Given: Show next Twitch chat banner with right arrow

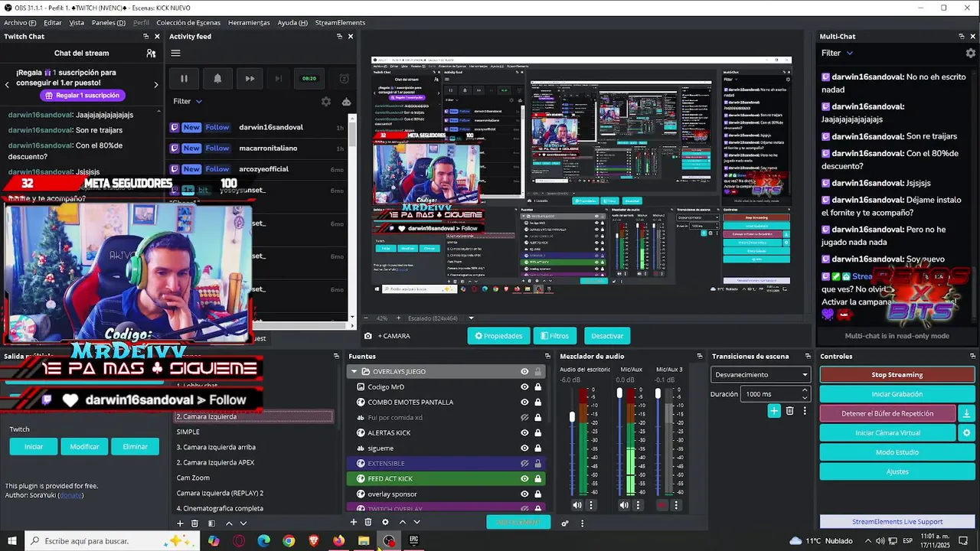Looking at the screenshot, I should pos(156,84).
